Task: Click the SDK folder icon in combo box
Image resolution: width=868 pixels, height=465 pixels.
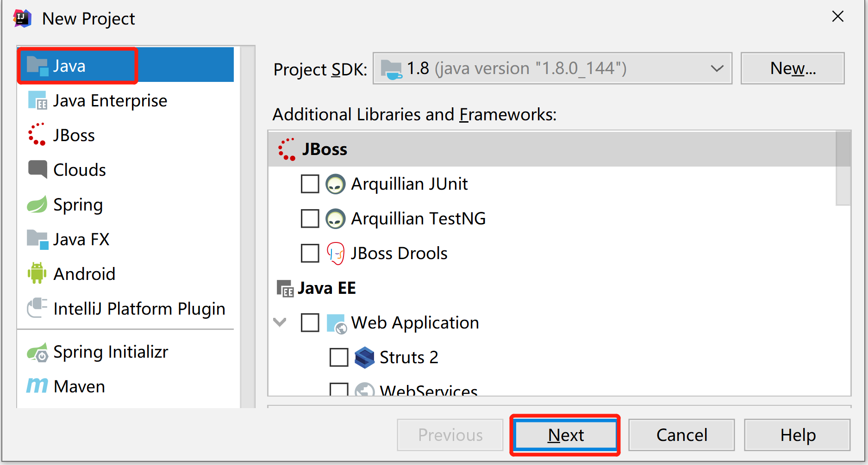Action: coord(392,69)
